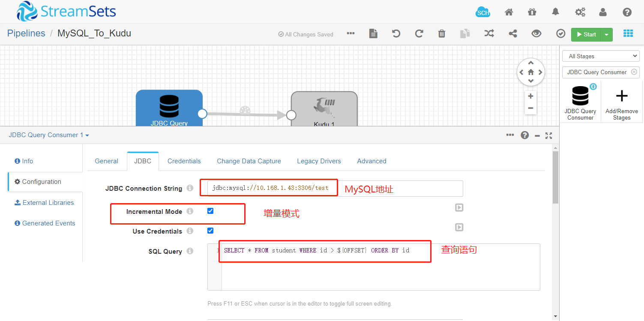Click the JDBC Query output connector circle

click(x=202, y=114)
